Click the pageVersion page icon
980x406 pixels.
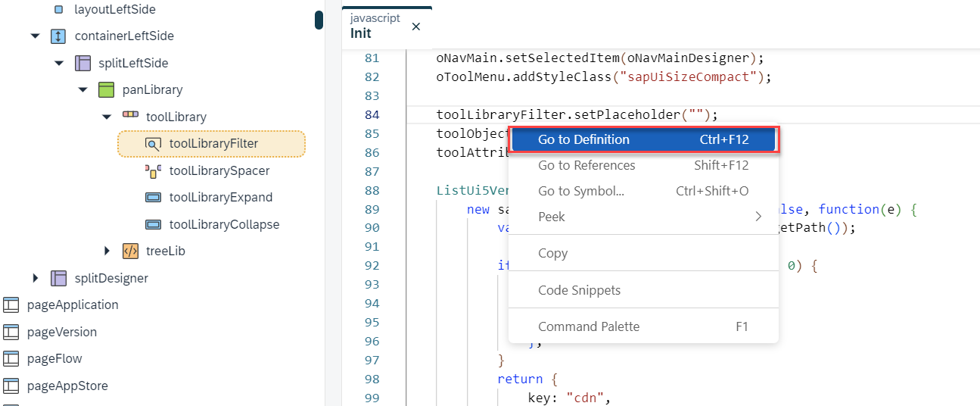[11, 332]
